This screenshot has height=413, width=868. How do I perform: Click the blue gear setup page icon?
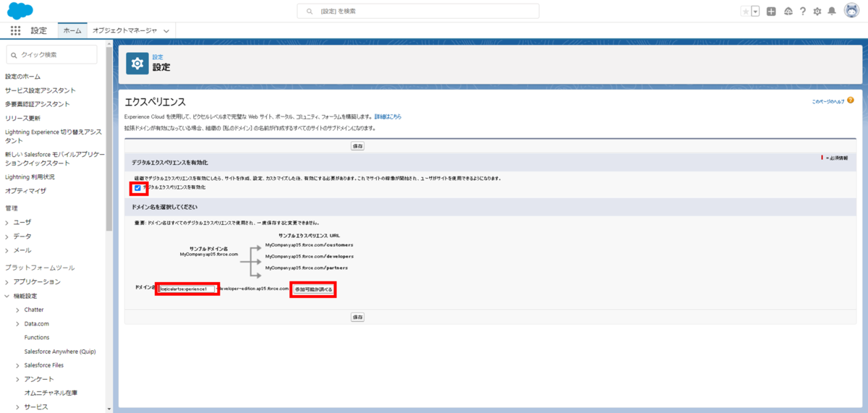click(137, 63)
